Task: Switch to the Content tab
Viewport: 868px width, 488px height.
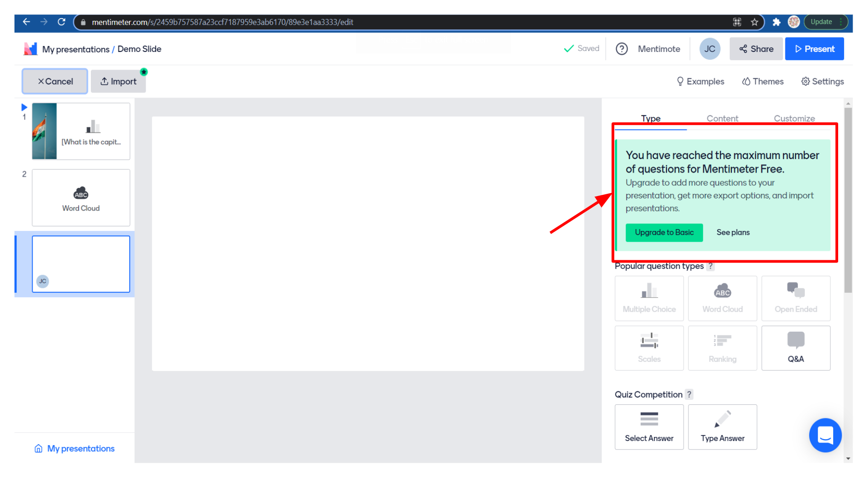Action: point(722,118)
